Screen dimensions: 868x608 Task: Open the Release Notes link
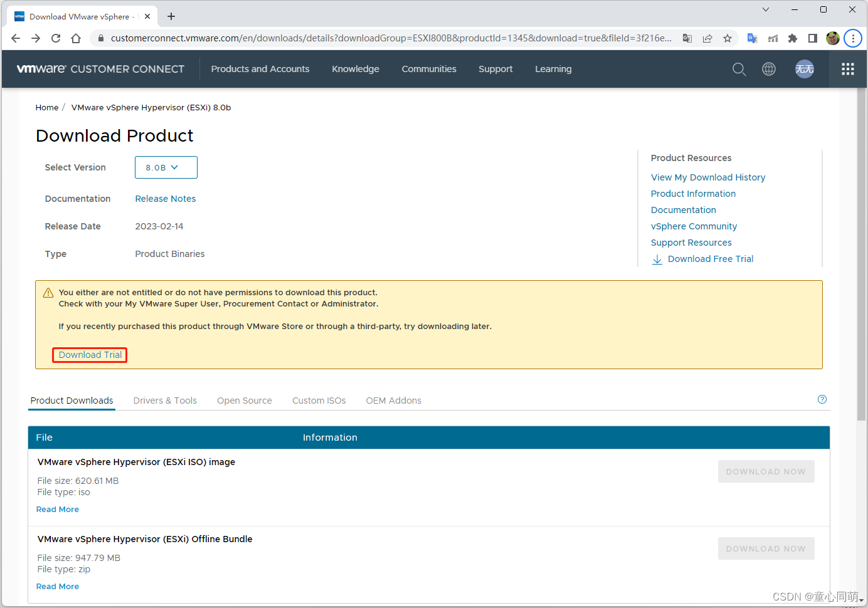tap(165, 199)
